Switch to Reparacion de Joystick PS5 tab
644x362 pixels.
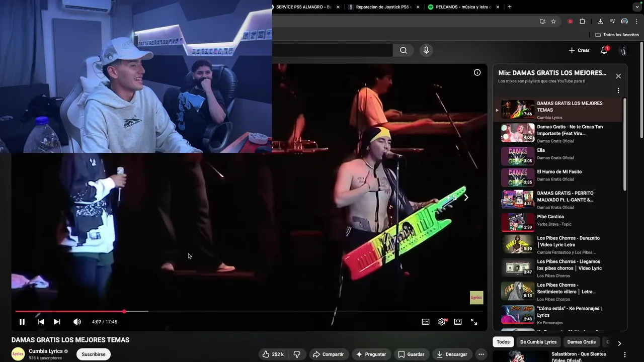tap(384, 7)
